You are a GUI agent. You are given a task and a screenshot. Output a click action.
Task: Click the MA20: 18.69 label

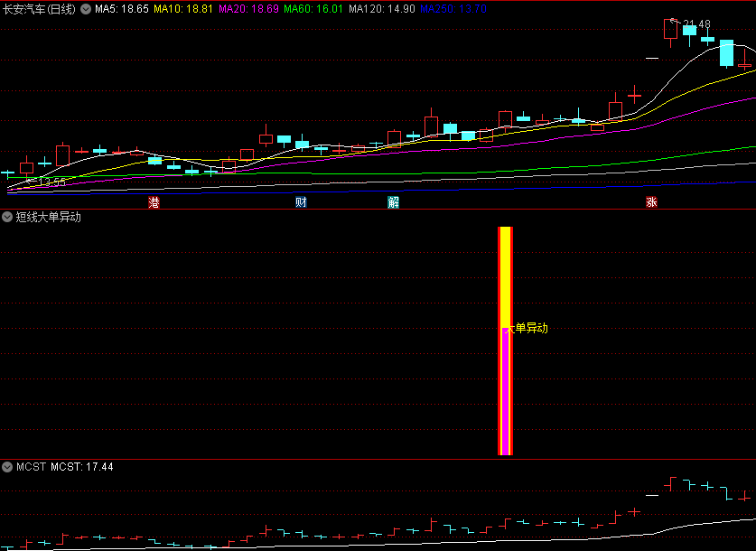click(x=248, y=9)
